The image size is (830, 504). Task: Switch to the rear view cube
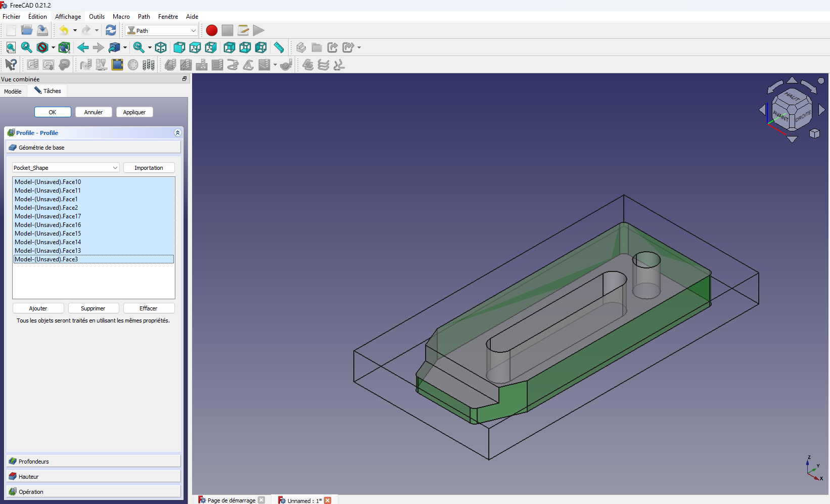229,48
